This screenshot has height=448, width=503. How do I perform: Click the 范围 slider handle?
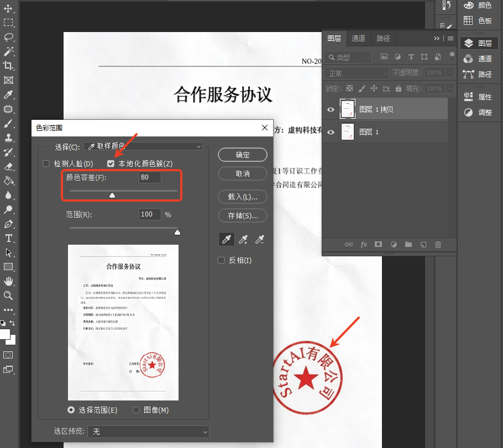click(177, 233)
